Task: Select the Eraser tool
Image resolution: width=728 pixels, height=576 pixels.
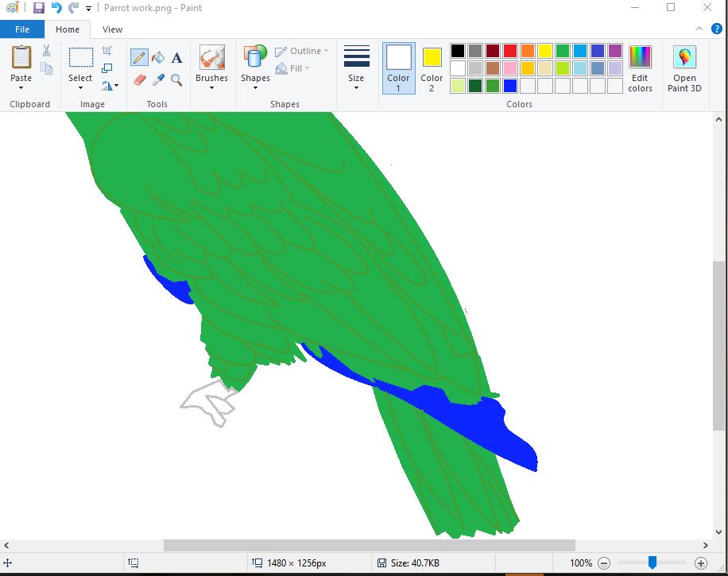Action: [140, 79]
